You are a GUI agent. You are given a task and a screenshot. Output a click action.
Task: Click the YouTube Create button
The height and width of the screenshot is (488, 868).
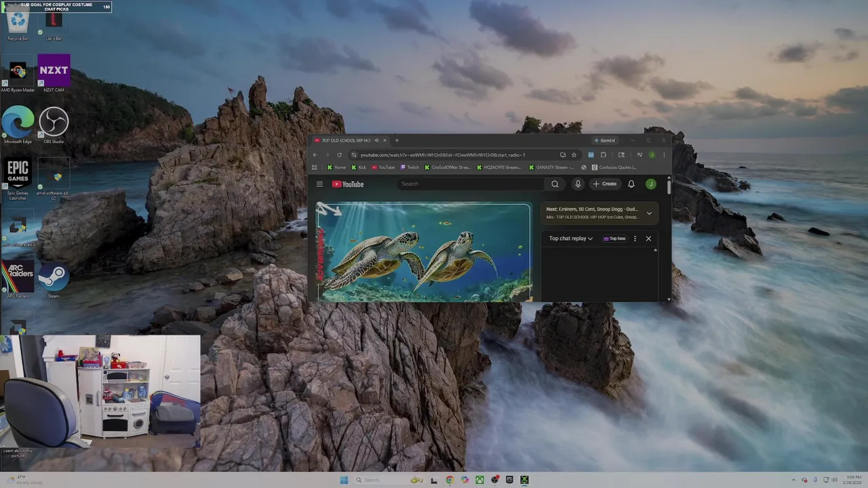coord(605,184)
